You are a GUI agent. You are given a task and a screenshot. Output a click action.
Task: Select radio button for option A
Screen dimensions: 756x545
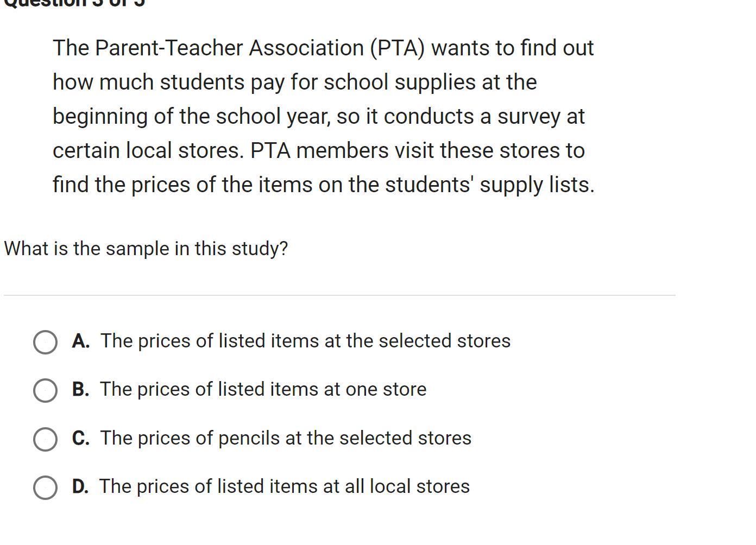45,342
